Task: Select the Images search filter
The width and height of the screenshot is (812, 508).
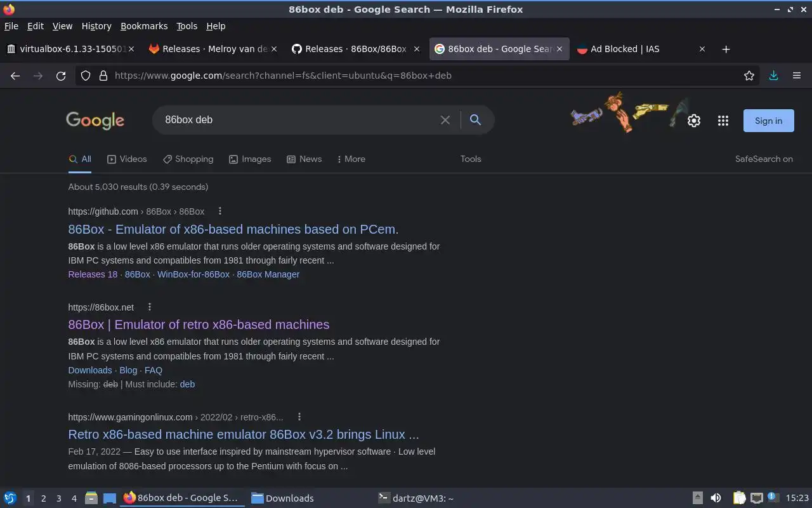Action: pyautogui.click(x=250, y=159)
